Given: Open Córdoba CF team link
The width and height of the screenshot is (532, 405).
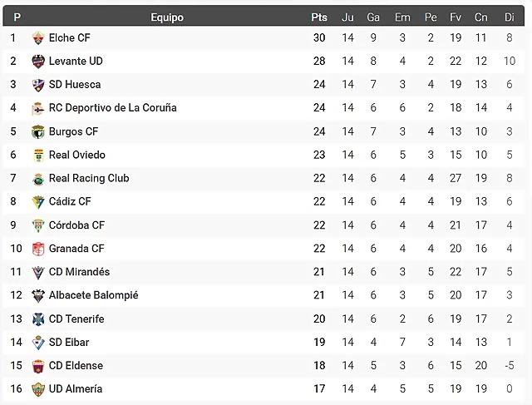Looking at the screenshot, I should pyautogui.click(x=76, y=225).
